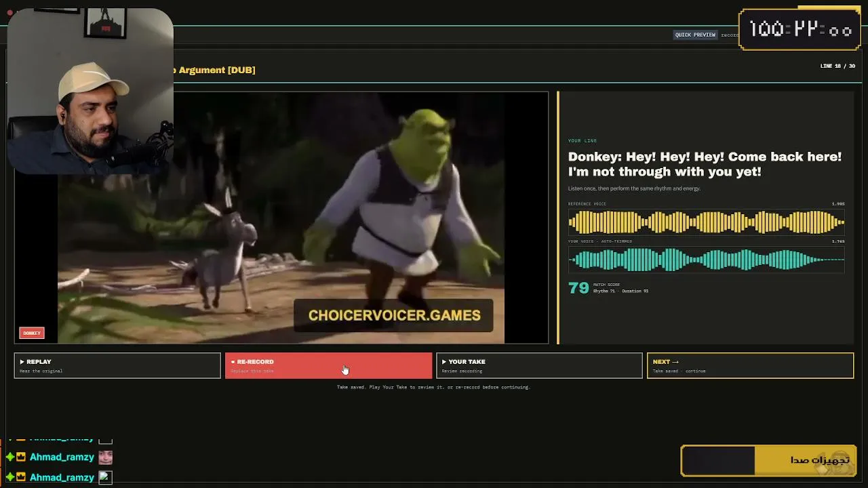868x488 pixels.
Task: Click the REFERENCE VOICE label
Action: coord(587,204)
